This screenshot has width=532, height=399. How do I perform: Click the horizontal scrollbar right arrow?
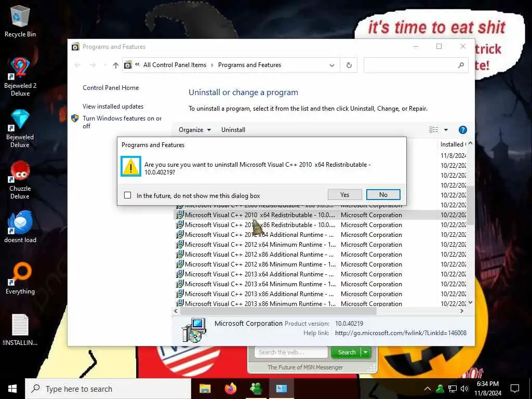click(x=462, y=311)
